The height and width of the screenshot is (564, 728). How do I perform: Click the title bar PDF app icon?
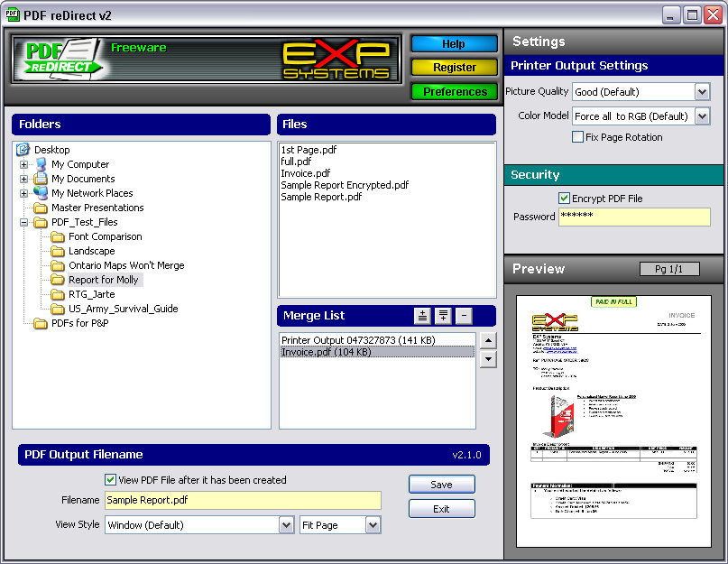click(x=12, y=14)
